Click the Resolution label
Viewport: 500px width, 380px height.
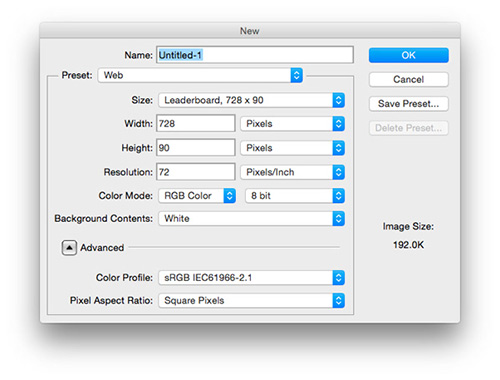[x=128, y=172]
